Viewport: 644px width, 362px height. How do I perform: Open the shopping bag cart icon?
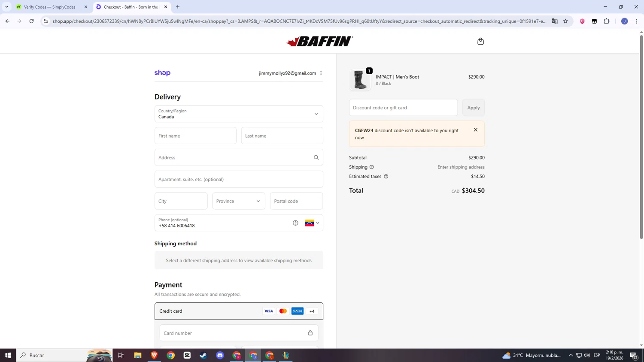(x=480, y=41)
